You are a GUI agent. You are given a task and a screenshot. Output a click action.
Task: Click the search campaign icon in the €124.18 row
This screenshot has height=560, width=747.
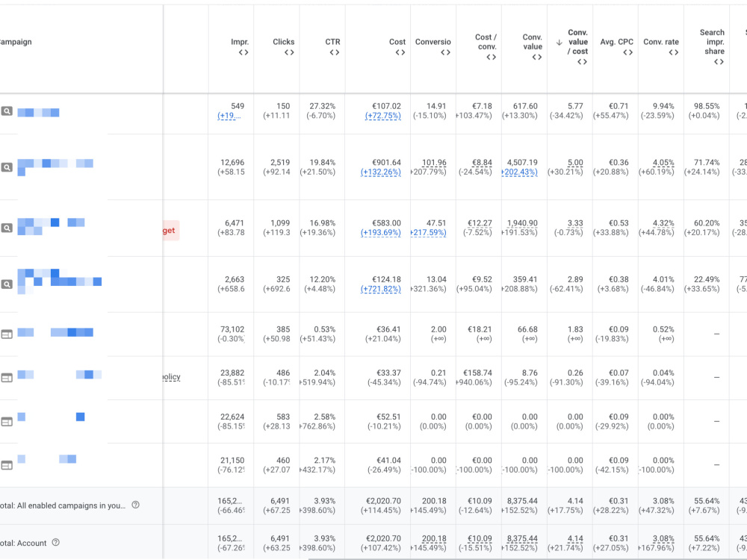(x=7, y=284)
